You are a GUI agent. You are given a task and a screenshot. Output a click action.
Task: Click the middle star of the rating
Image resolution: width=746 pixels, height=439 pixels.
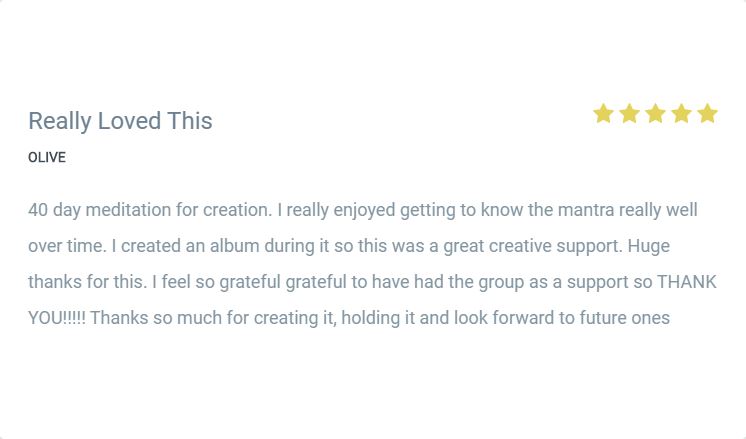(655, 114)
